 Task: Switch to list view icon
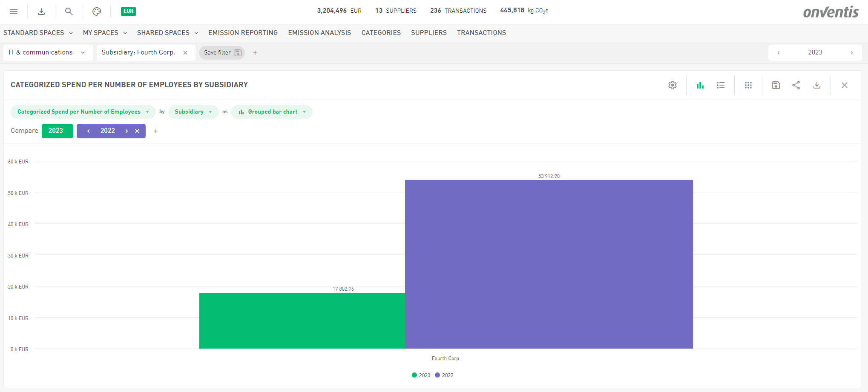point(721,85)
